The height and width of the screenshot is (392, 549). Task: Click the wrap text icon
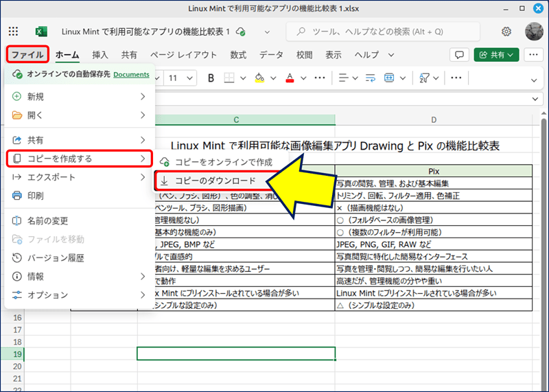click(x=371, y=78)
